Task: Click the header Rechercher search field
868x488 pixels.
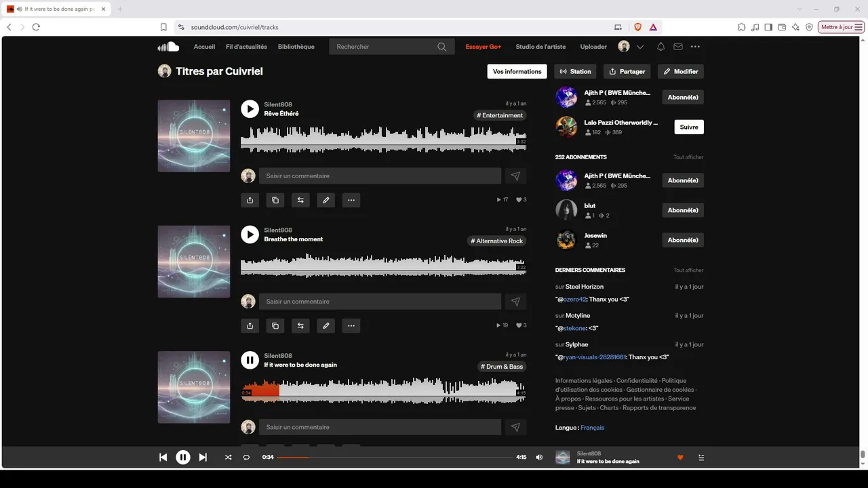Action: click(392, 47)
